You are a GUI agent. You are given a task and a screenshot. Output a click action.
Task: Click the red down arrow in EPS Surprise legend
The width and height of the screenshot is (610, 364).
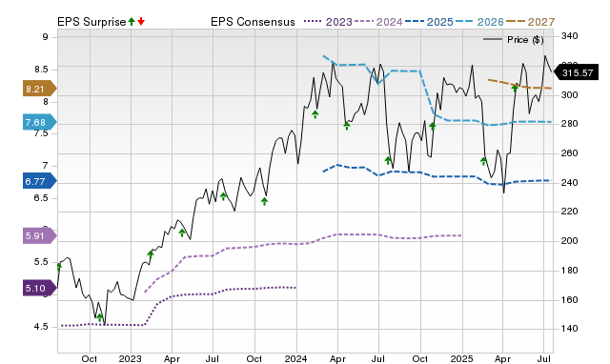[141, 22]
